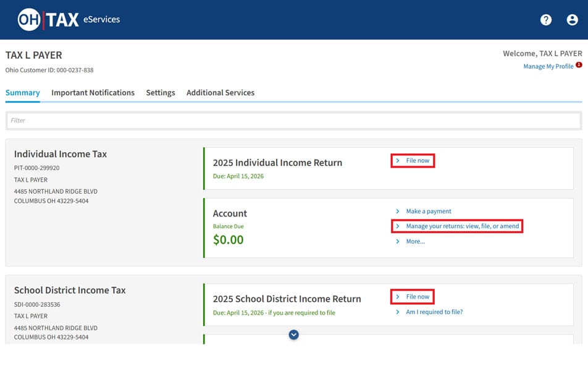Select the Additional Services tab

220,93
